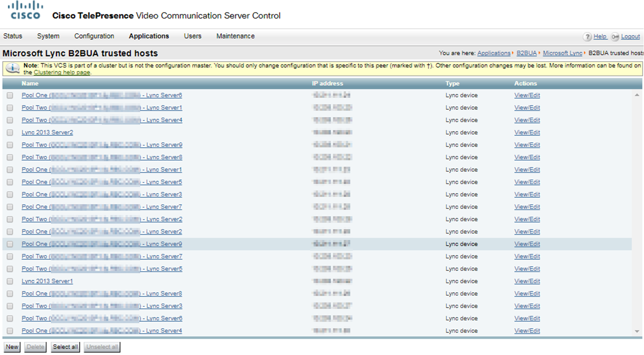The height and width of the screenshot is (355, 644).
Task: Open Pool Two Lync Server2 host entry
Action: [102, 219]
